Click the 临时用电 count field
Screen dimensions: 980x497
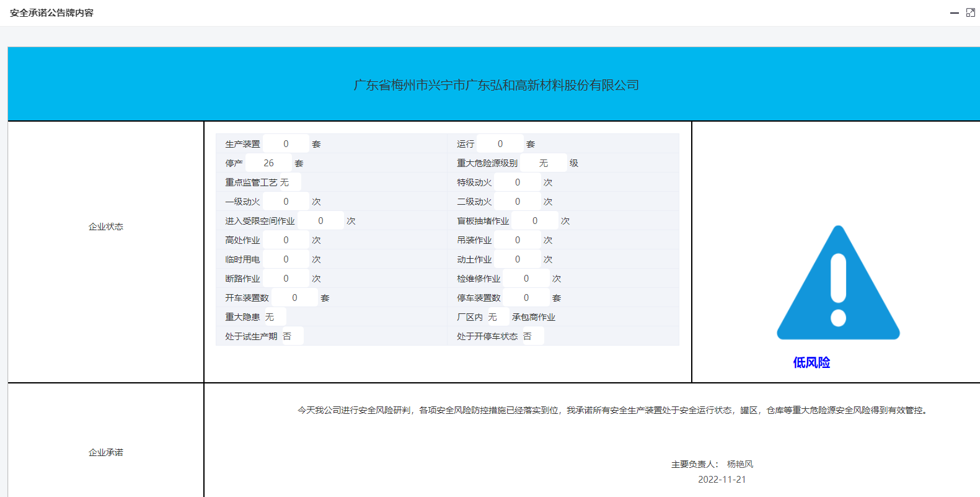tap(286, 259)
